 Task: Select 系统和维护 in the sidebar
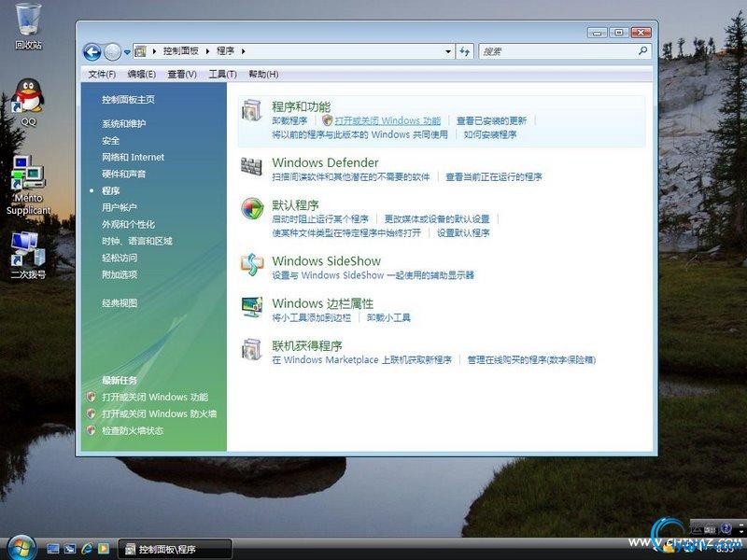124,124
